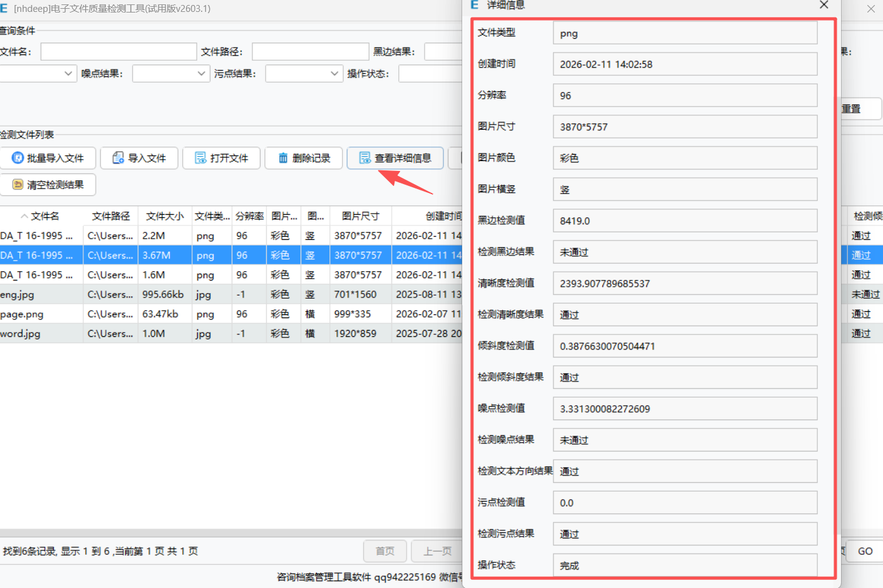Open the 污点结果 dropdown list

[334, 74]
